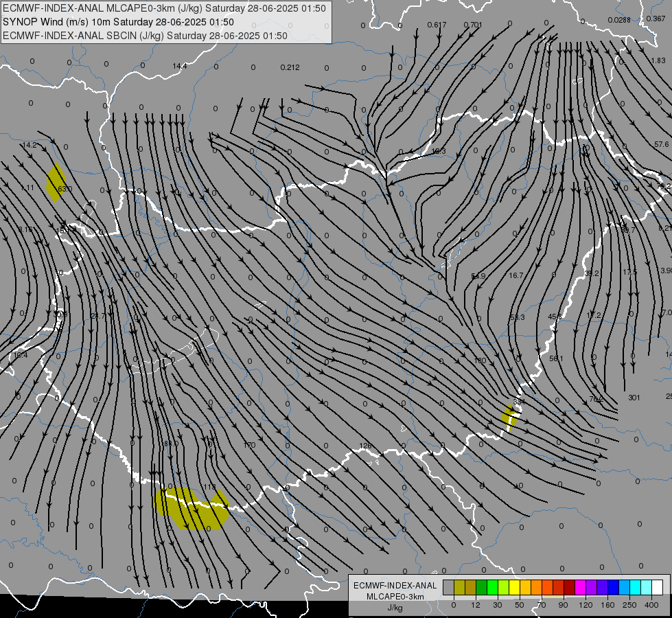Click the 'ECMWF-INDEX-ANAL SBCIN (J/kg)' title line
This screenshot has width=672, height=618.
145,36
